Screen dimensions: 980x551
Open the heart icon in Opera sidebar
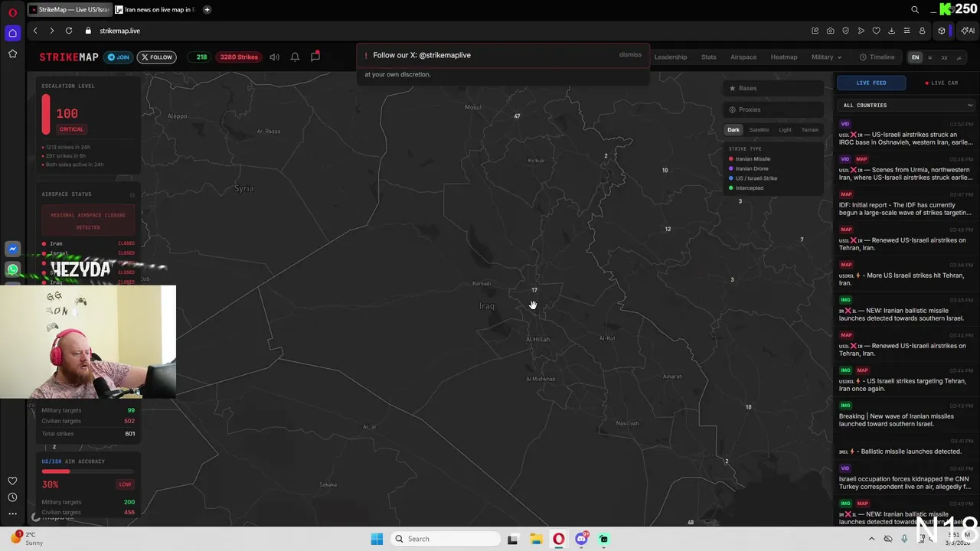(12, 481)
